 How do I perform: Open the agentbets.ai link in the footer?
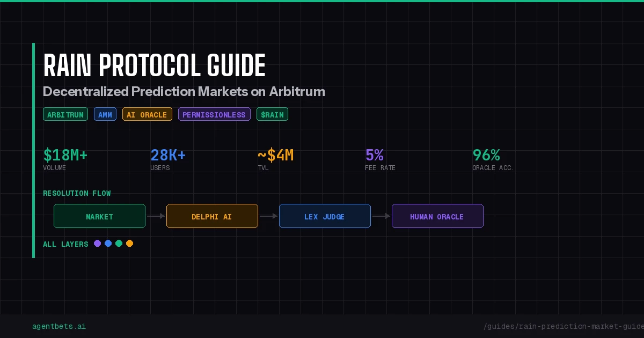click(x=59, y=326)
